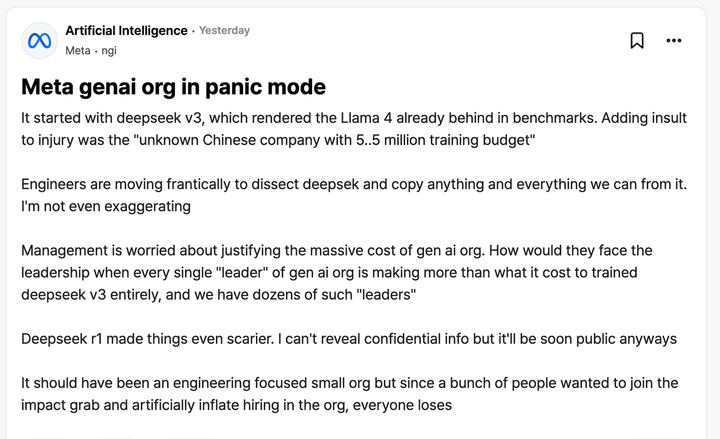The image size is (720, 439).
Task: Bookmark this post with the save icon
Action: click(637, 40)
